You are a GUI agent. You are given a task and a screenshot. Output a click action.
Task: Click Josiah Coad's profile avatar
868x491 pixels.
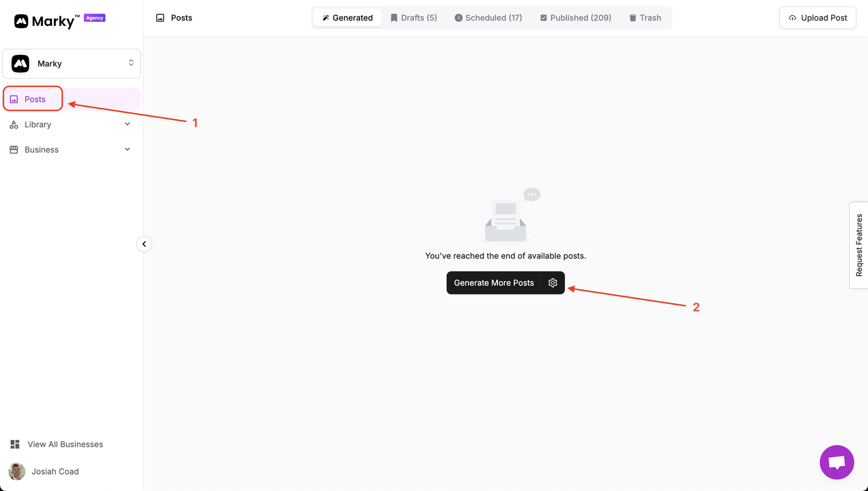pos(17,471)
